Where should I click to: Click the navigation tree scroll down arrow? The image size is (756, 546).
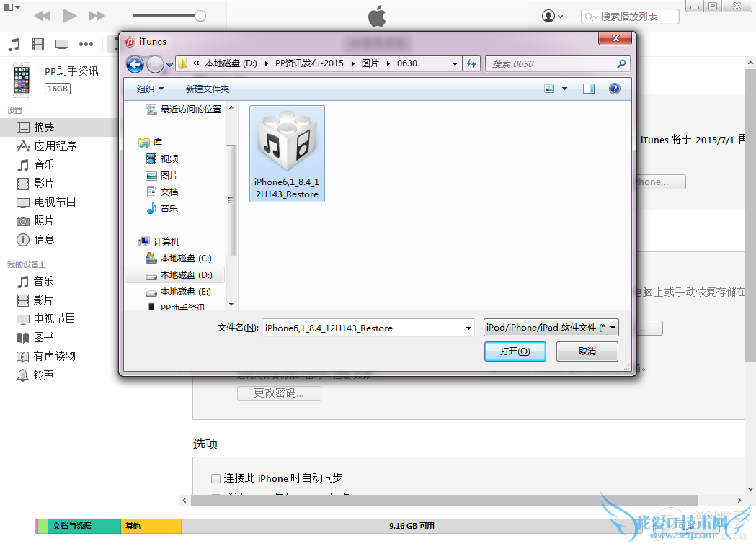pos(231,304)
